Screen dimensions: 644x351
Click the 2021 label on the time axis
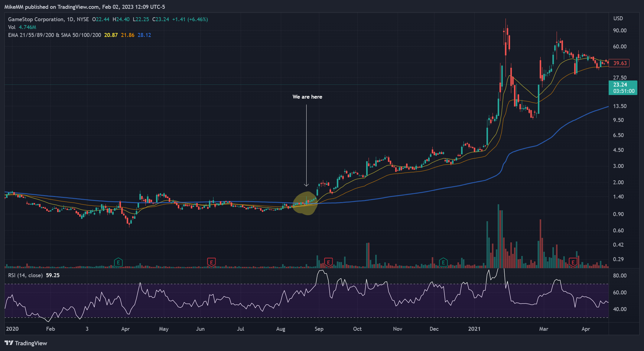474,329
